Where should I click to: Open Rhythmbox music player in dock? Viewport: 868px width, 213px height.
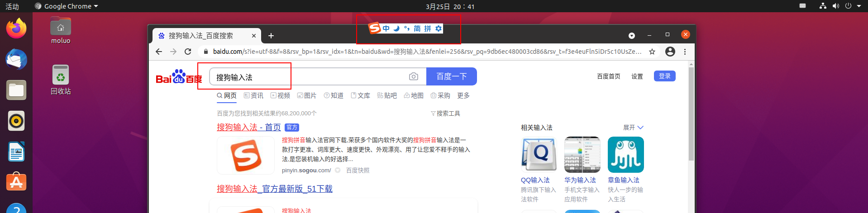pyautogui.click(x=16, y=121)
